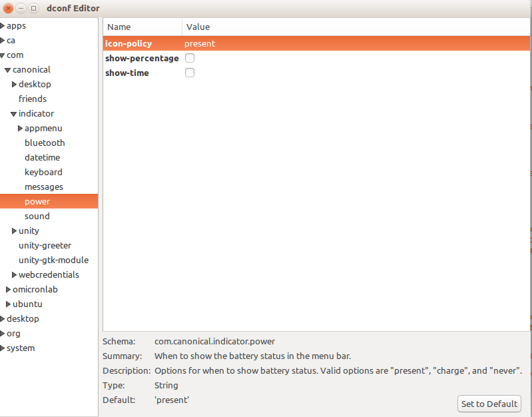The image size is (532, 417).
Task: Enable the show-percentage checkbox
Action: [190, 59]
